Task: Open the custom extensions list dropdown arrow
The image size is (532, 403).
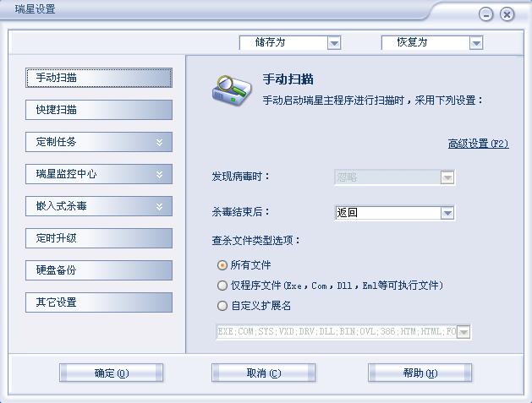Action: (x=463, y=332)
